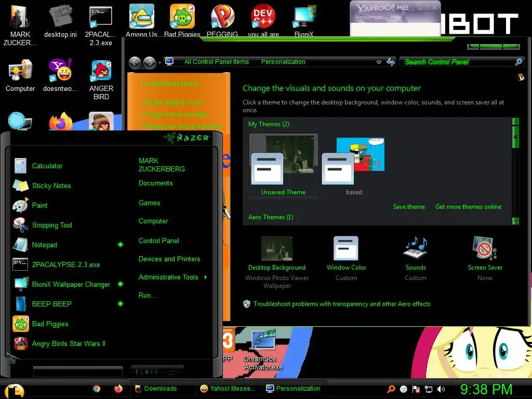The width and height of the screenshot is (532, 399).
Task: Click the Personalization taskbar button
Action: (x=294, y=389)
